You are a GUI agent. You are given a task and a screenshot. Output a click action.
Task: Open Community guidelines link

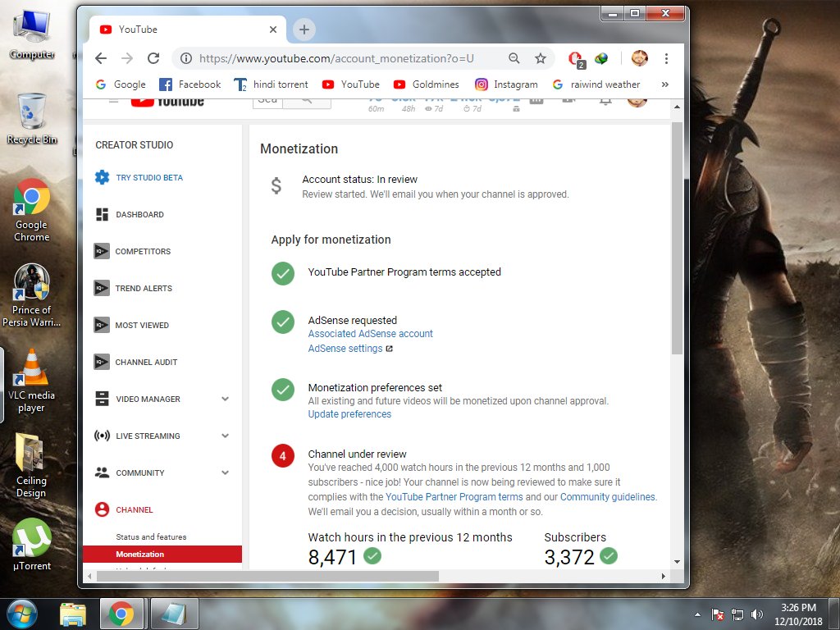click(608, 497)
